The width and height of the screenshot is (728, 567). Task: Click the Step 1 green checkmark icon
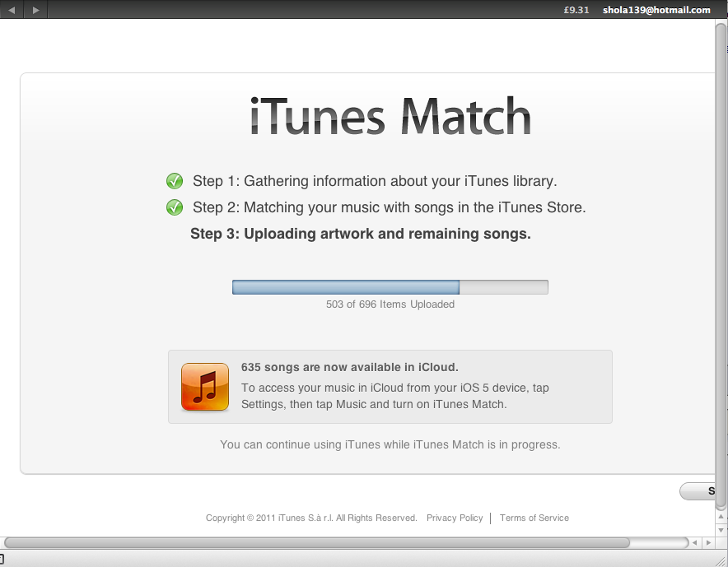coord(175,181)
